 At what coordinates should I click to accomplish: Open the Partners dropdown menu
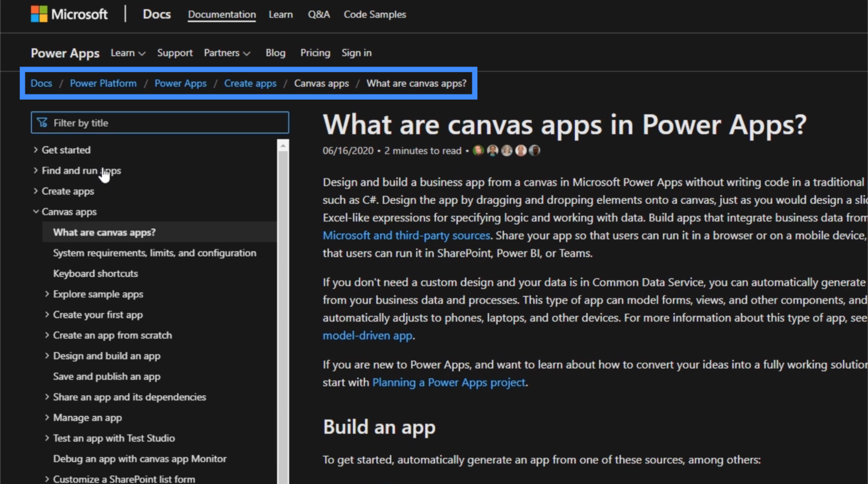pyautogui.click(x=227, y=53)
